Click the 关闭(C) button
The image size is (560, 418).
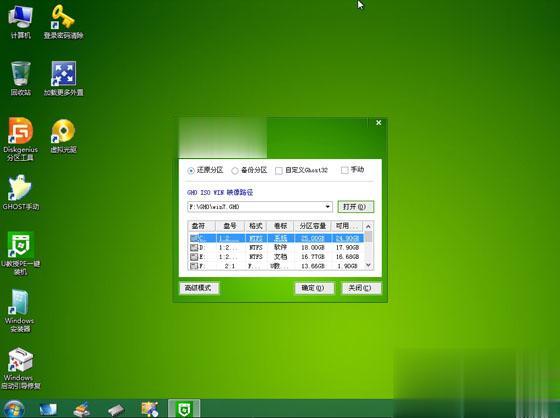361,288
